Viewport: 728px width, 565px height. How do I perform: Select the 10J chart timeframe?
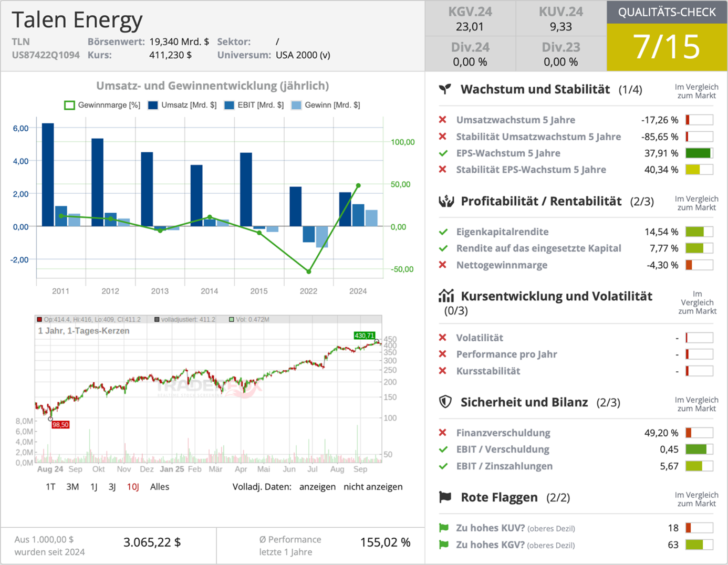[x=133, y=487]
